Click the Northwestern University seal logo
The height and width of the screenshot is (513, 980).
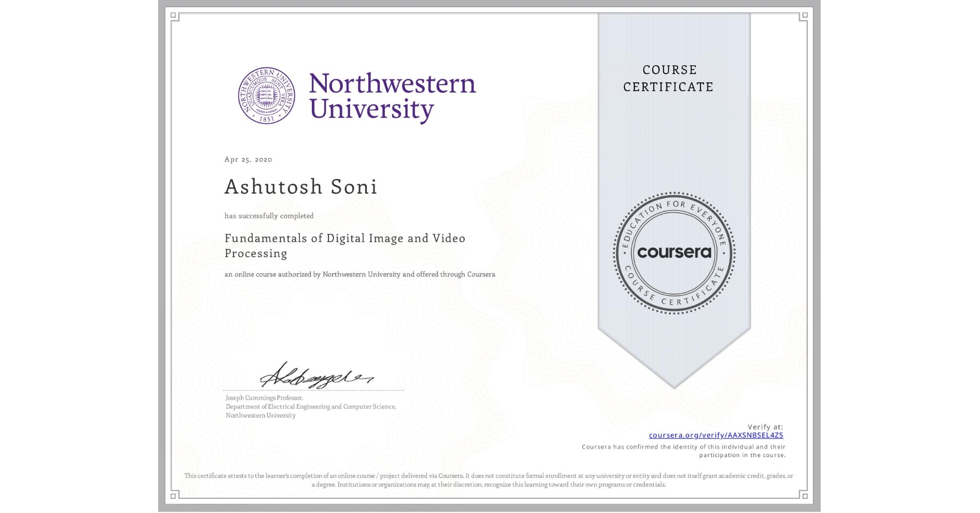tap(266, 95)
